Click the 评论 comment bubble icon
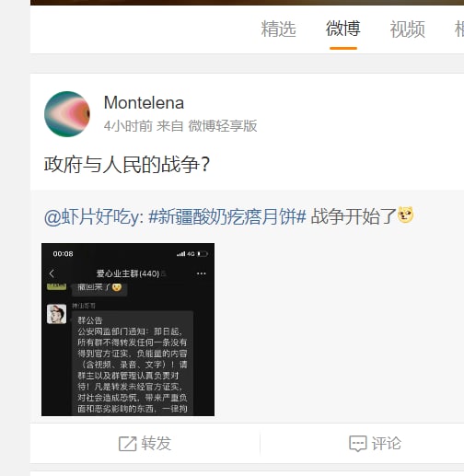The height and width of the screenshot is (476, 464). pos(358,444)
